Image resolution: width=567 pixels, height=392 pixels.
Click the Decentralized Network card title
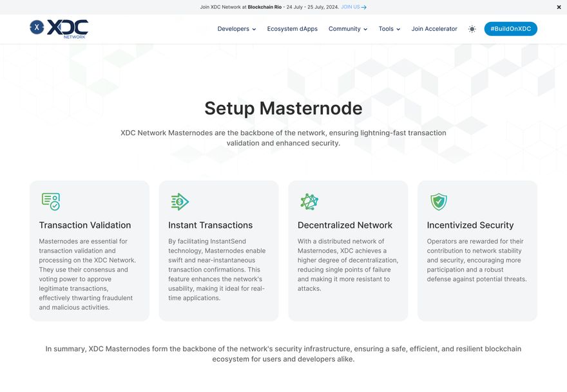[x=345, y=225]
